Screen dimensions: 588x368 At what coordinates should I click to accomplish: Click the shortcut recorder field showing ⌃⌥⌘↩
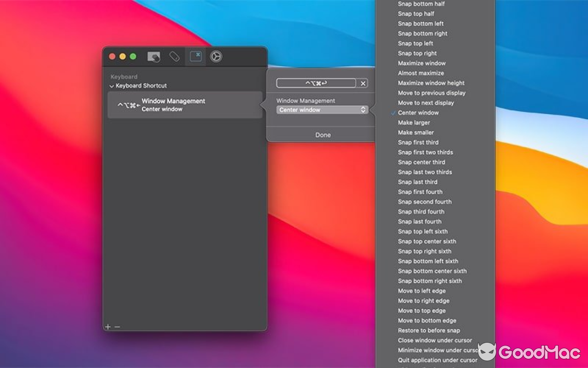tap(316, 83)
